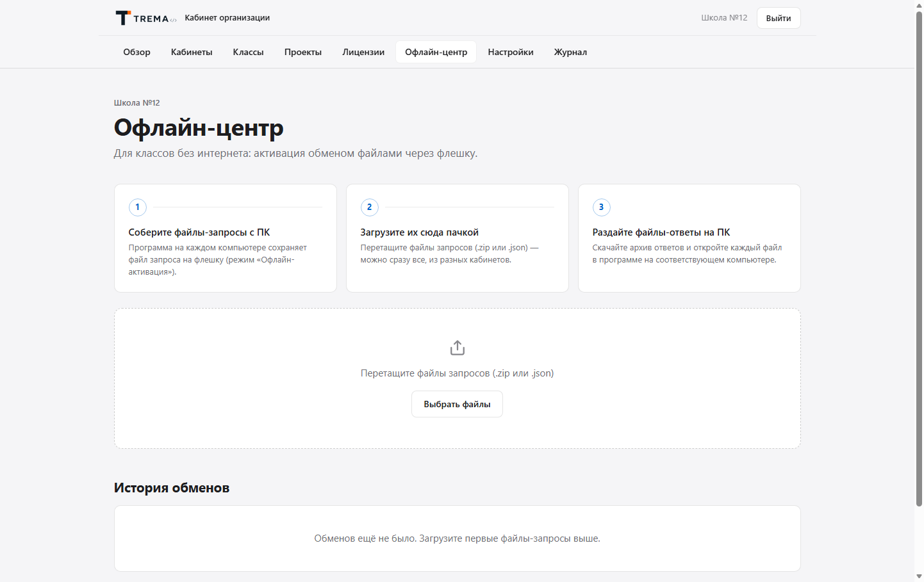Click the heading Раздайте файлы-ответы на ПК

tap(661, 232)
